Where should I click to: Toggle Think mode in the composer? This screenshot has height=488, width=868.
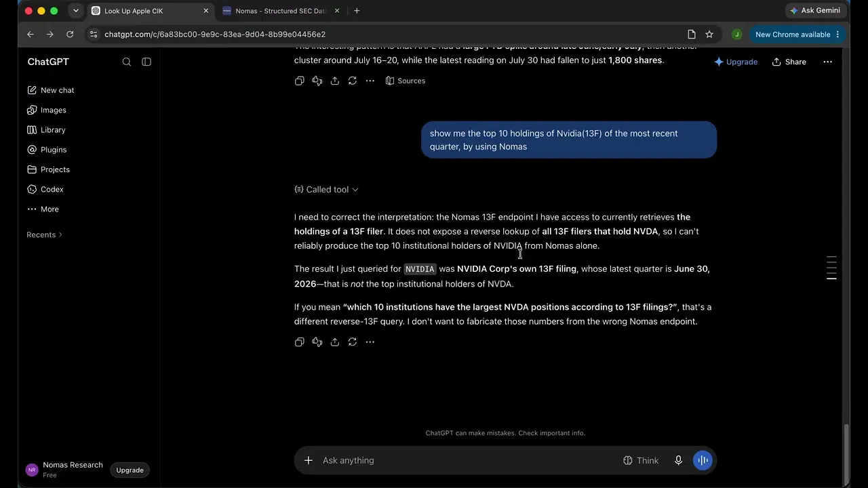[641, 461]
